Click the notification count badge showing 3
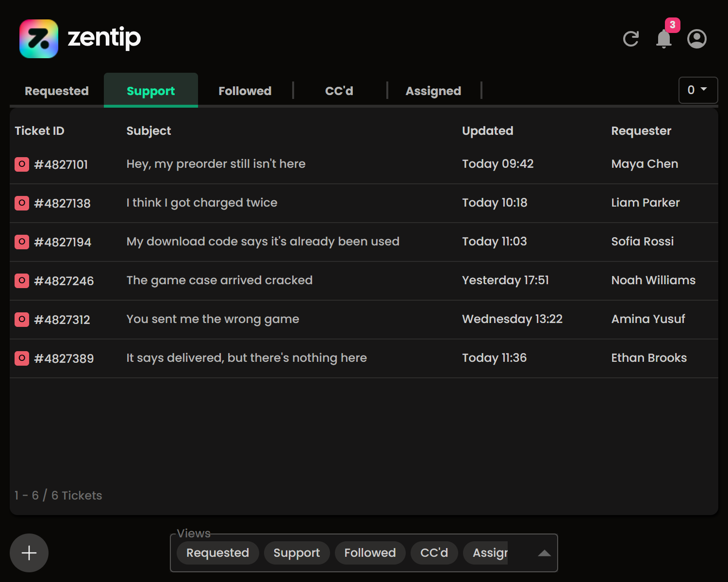 pos(673,25)
